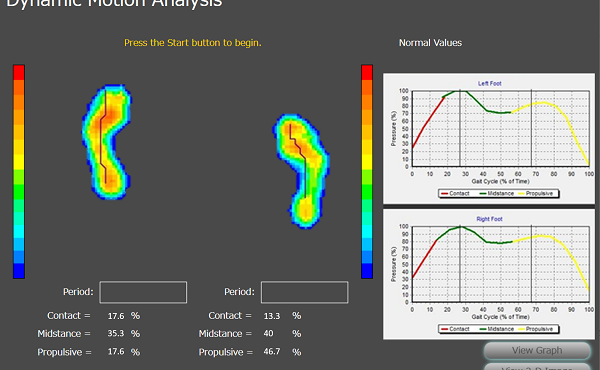Screen dimensions: 600x370
Task: Select the right foot pressure heatmap
Action: 302,171
